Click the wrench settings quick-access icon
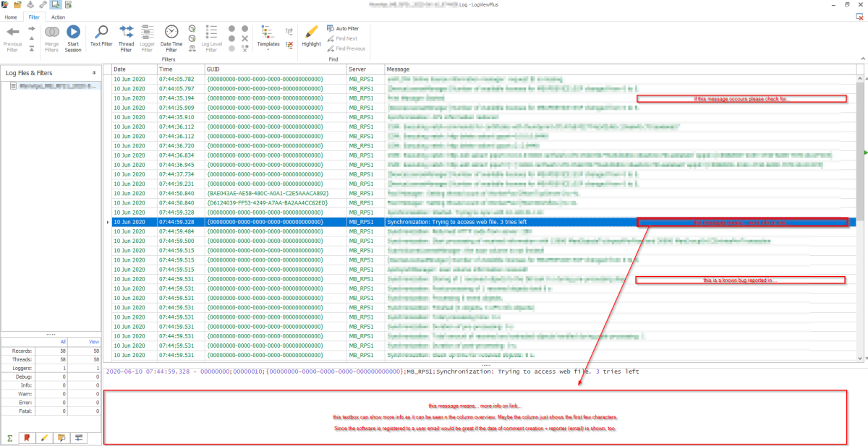 (x=43, y=4)
